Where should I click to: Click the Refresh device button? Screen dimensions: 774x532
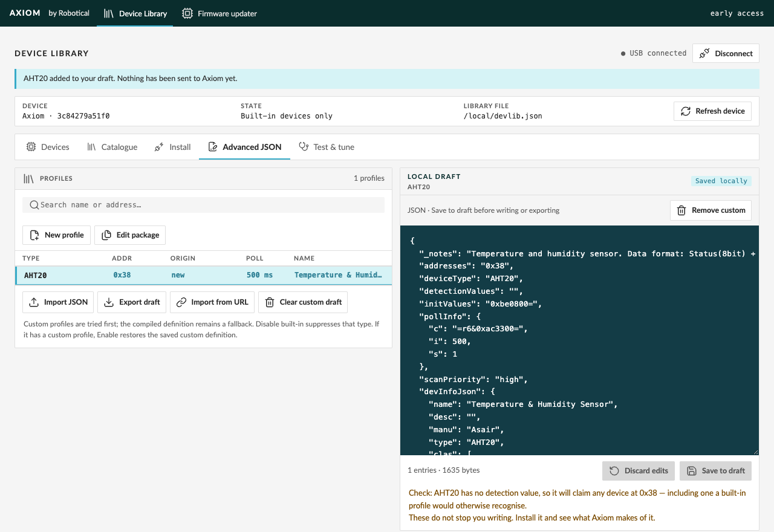(712, 111)
